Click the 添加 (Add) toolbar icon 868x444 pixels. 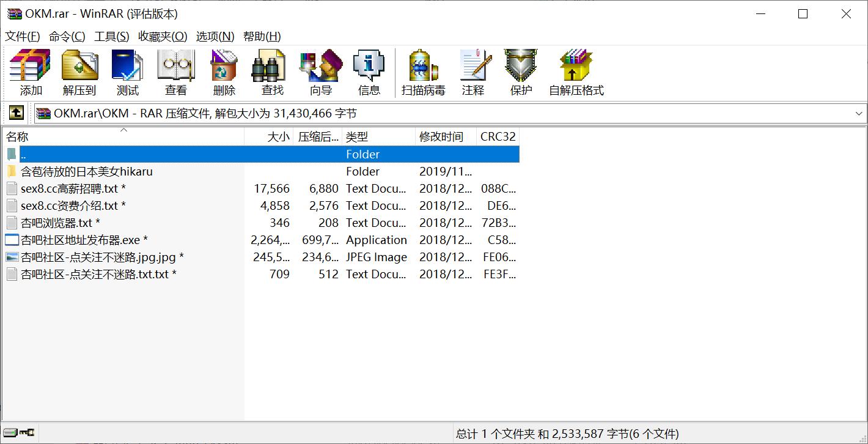tap(30, 65)
